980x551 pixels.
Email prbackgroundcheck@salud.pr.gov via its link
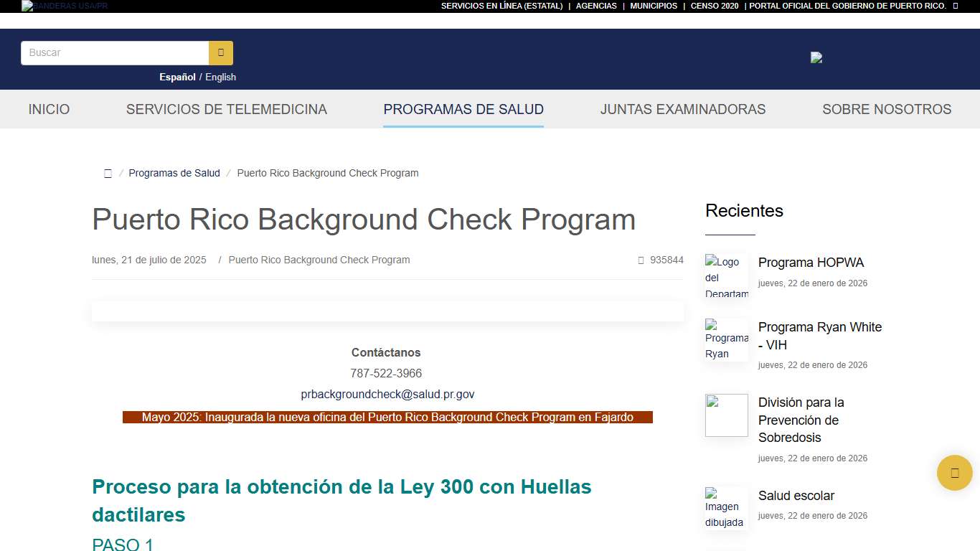pos(387,394)
